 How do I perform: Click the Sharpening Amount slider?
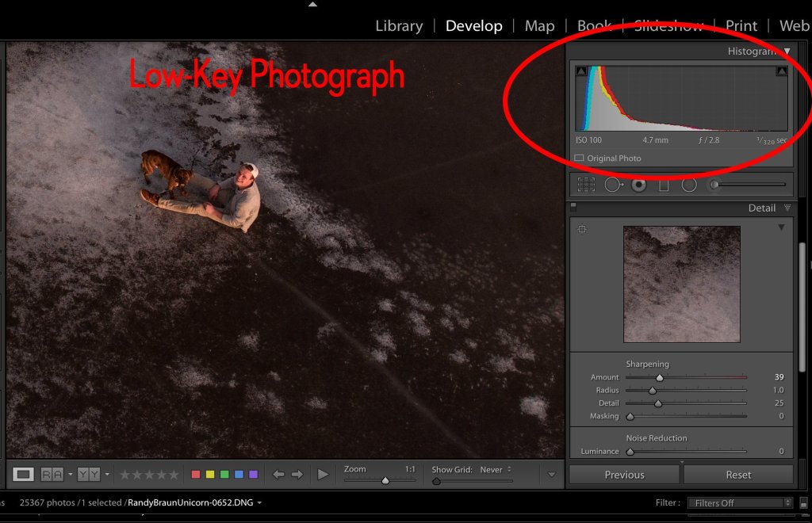[x=659, y=378]
